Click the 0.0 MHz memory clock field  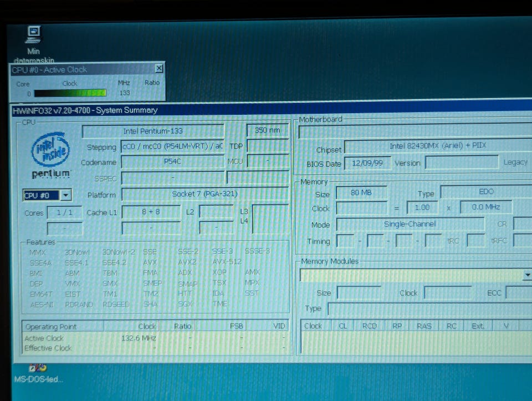486,207
